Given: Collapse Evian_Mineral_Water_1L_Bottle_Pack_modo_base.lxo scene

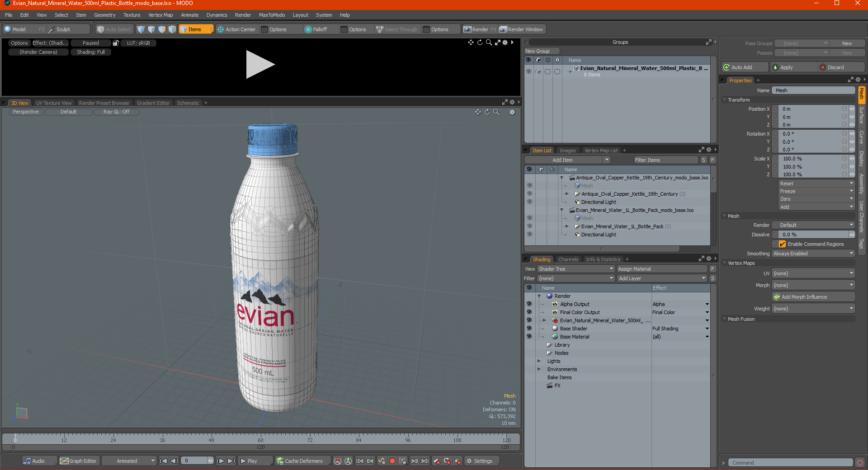Looking at the screenshot, I should pos(562,210).
